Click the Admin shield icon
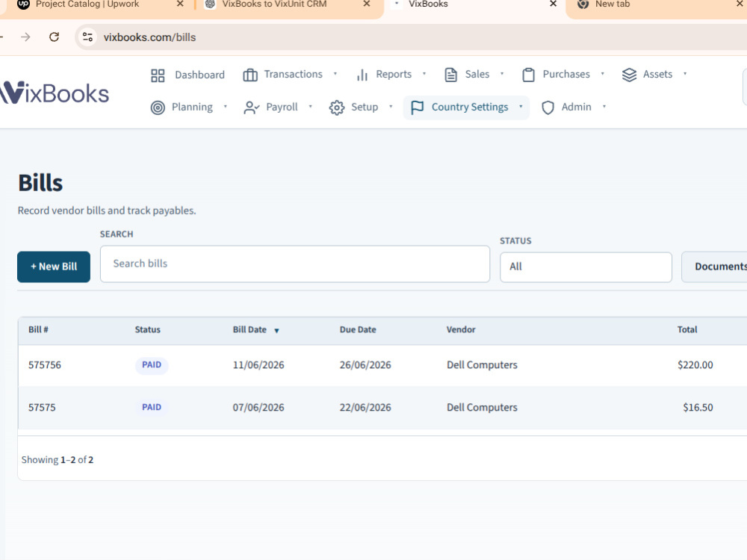 tap(548, 108)
